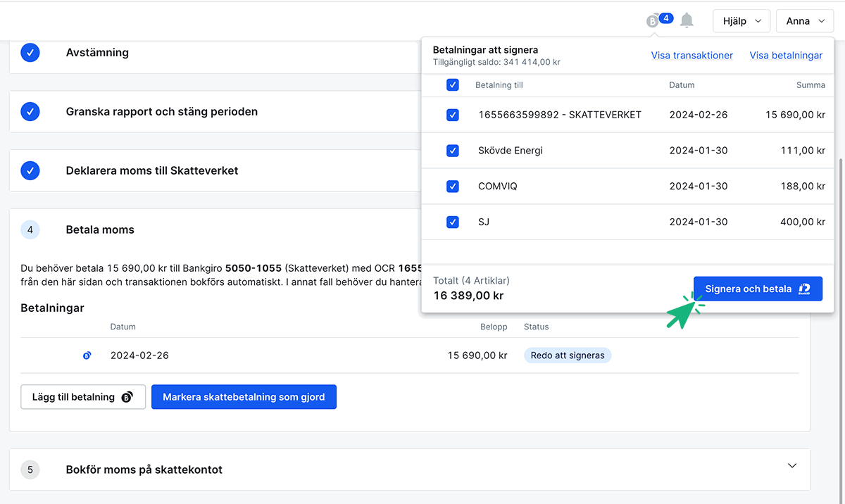Viewport: 845px width, 504px height.
Task: Click the step 4 number badge for Betala moms
Action: click(x=30, y=230)
